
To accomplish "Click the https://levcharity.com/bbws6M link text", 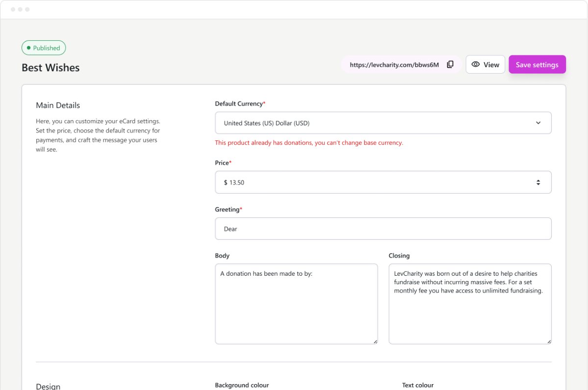I will (394, 65).
